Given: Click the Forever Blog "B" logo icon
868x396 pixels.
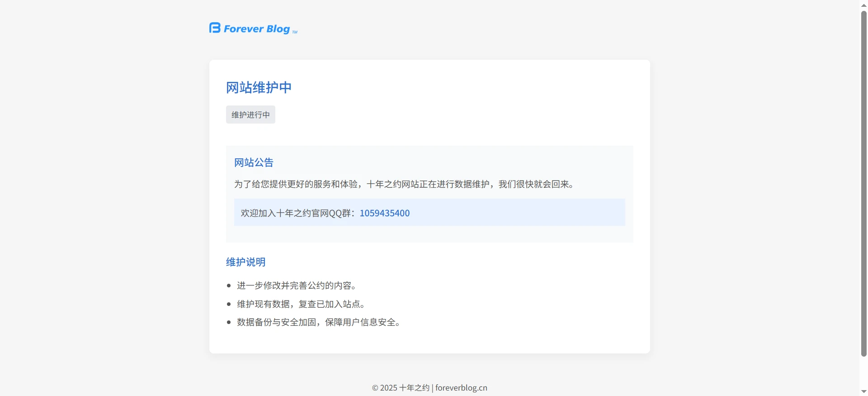Looking at the screenshot, I should pos(215,28).
